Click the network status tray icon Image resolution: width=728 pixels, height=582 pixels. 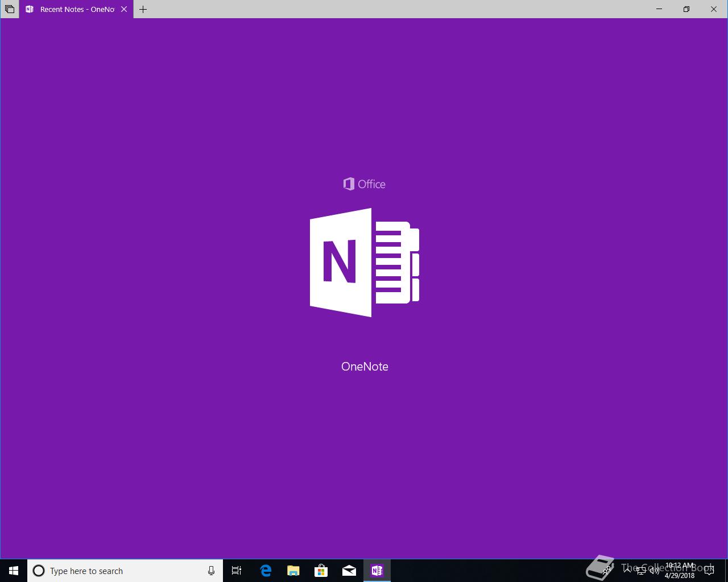[x=641, y=571]
